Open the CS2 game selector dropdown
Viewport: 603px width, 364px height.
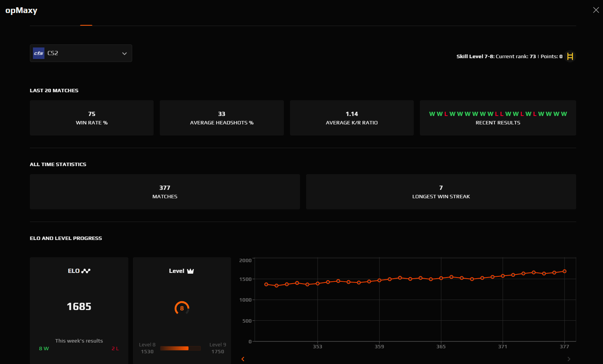point(81,53)
